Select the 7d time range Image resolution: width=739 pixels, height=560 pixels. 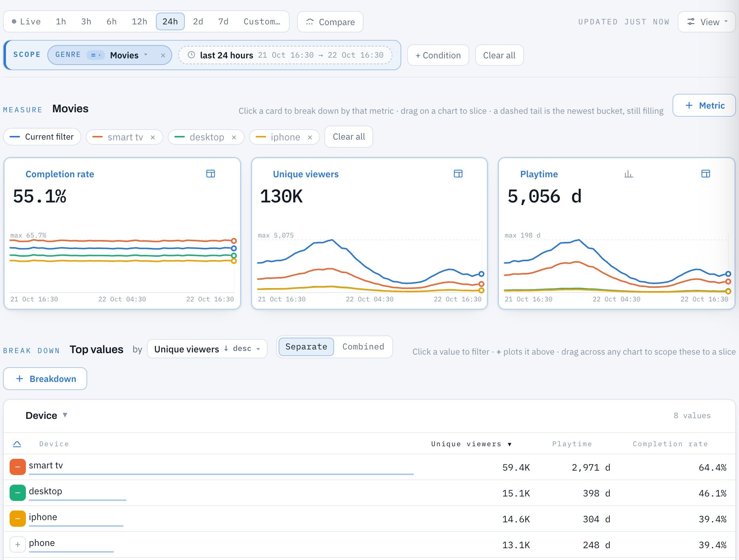pyautogui.click(x=223, y=21)
